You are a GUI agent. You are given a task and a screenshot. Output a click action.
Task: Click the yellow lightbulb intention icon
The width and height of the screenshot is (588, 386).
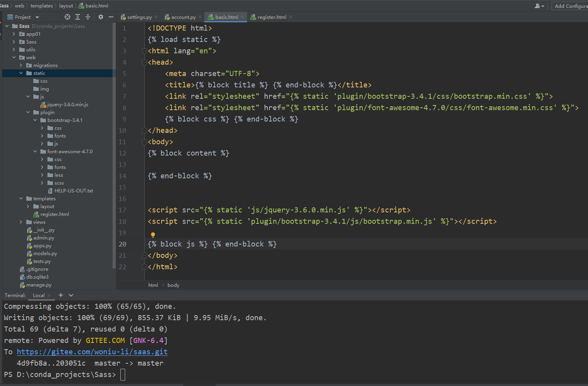(x=153, y=235)
